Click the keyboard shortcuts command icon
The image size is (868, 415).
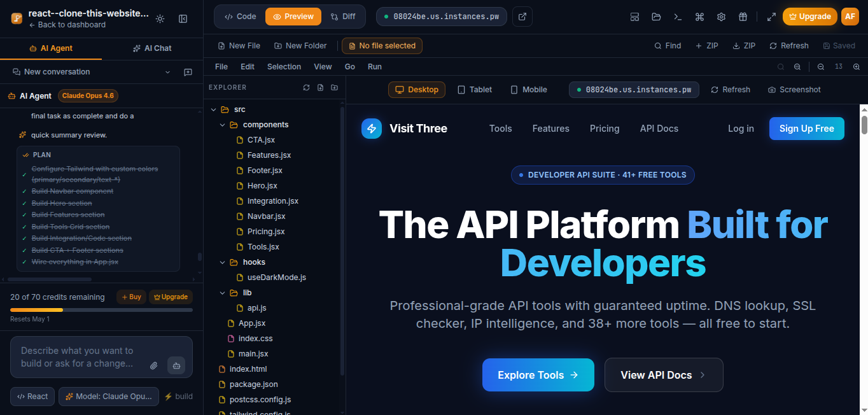click(x=699, y=17)
